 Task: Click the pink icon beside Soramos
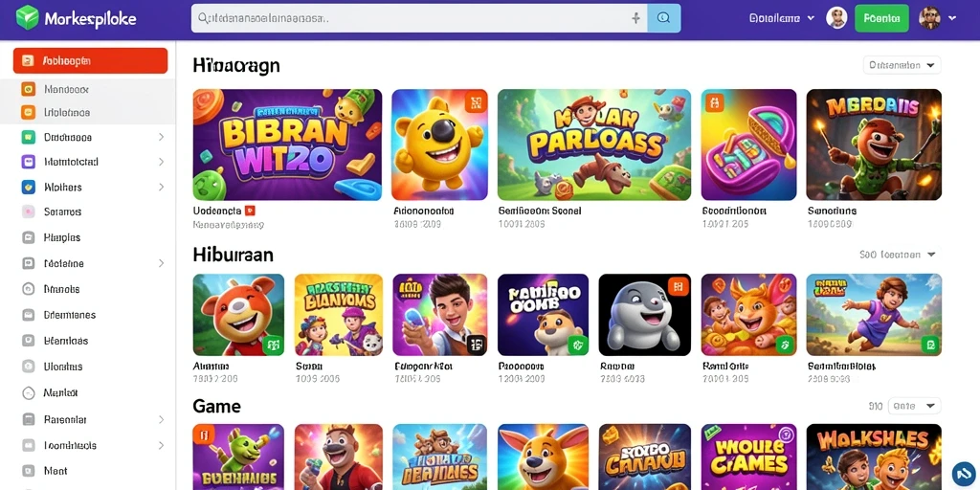coord(28,212)
